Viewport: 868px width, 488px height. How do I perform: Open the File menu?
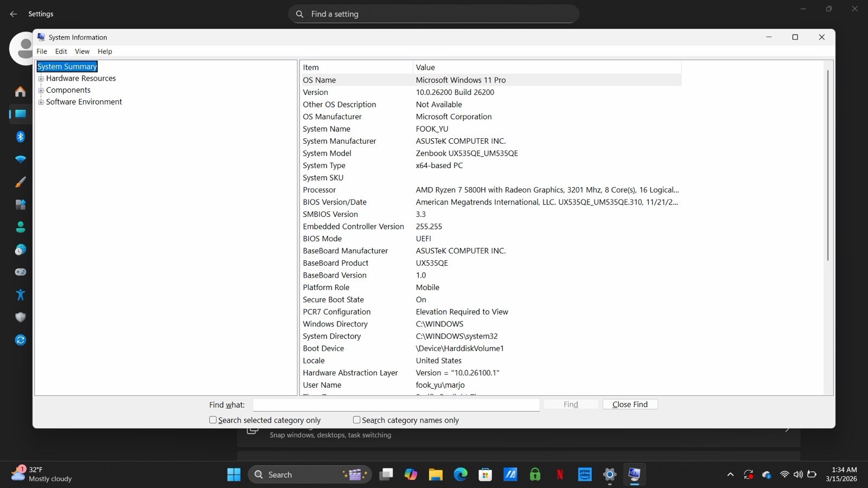coord(42,52)
